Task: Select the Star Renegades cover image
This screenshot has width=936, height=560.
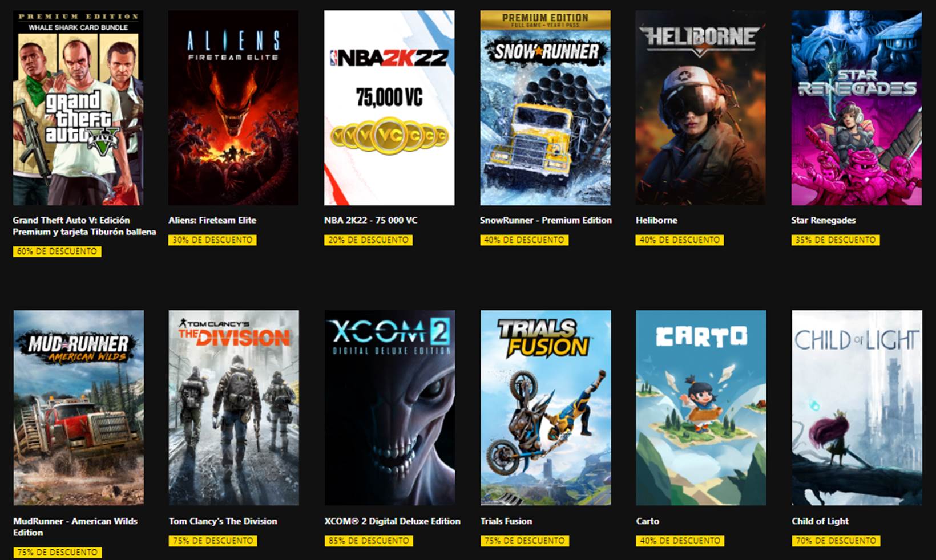Action: [857, 108]
